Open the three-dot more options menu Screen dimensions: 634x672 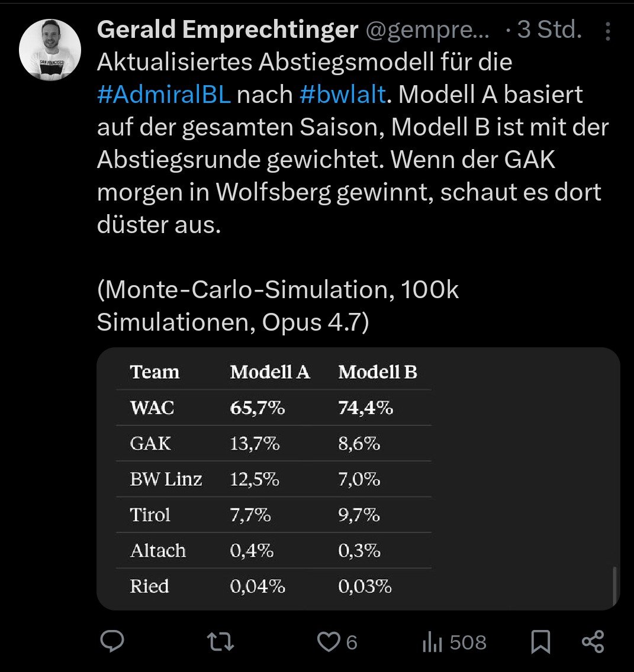point(608,32)
